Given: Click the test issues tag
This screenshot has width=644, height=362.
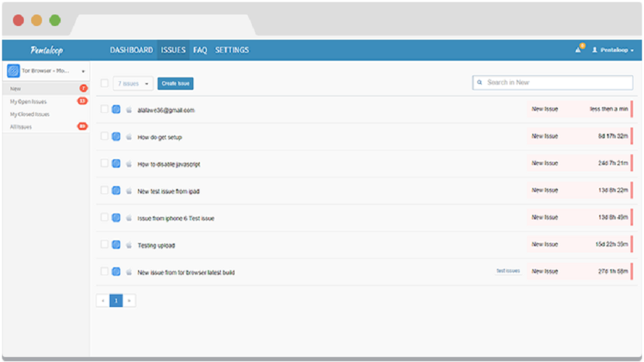Looking at the screenshot, I should (x=508, y=271).
